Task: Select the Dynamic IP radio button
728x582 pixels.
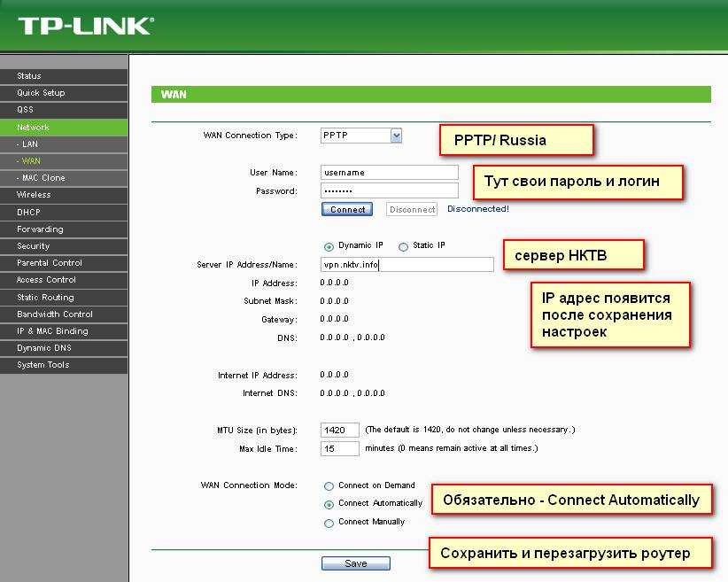Action: coord(329,246)
